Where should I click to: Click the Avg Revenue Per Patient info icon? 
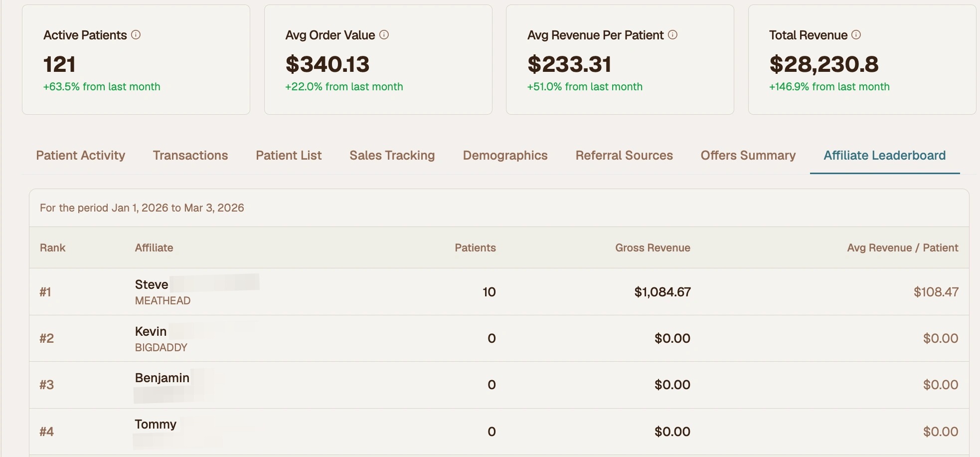pos(672,35)
